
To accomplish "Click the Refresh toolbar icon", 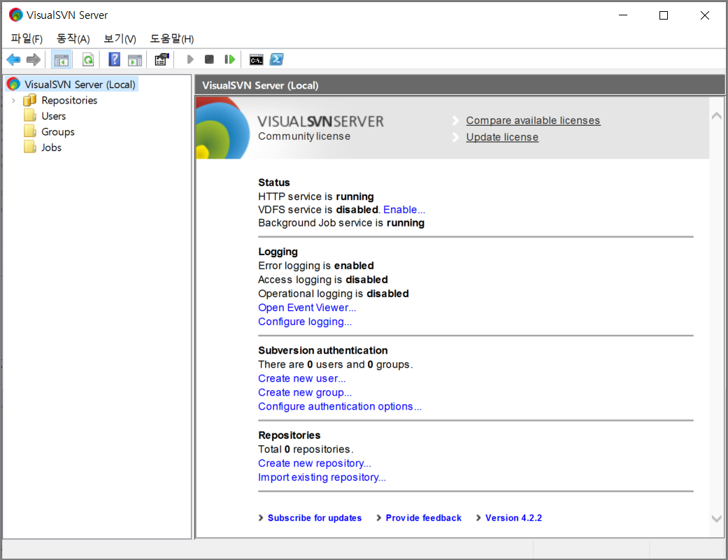I will 87,59.
